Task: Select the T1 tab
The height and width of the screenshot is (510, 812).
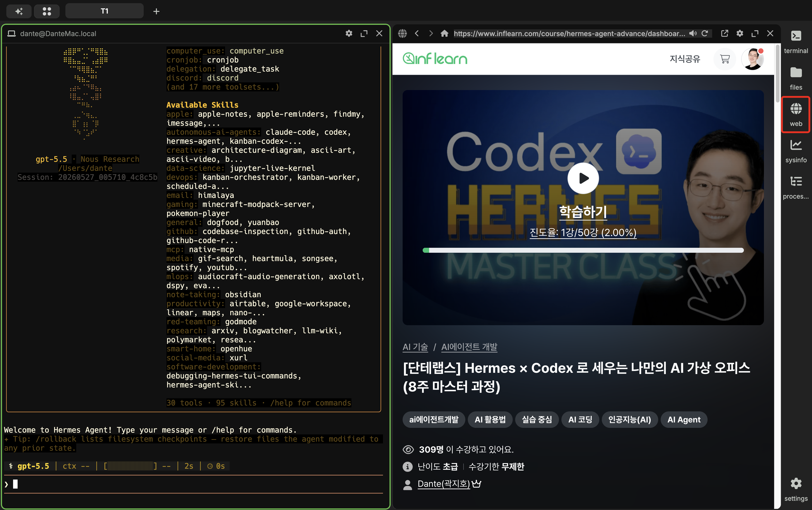Action: (104, 11)
